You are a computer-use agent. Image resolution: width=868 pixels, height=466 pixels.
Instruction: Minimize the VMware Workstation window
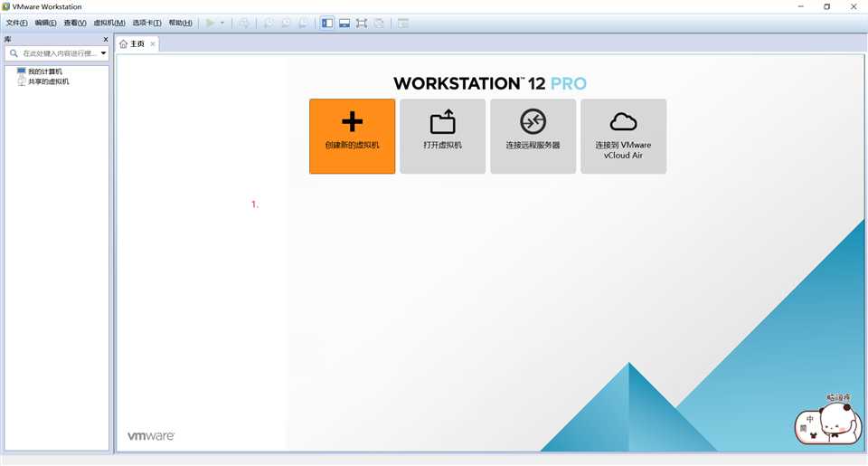800,6
